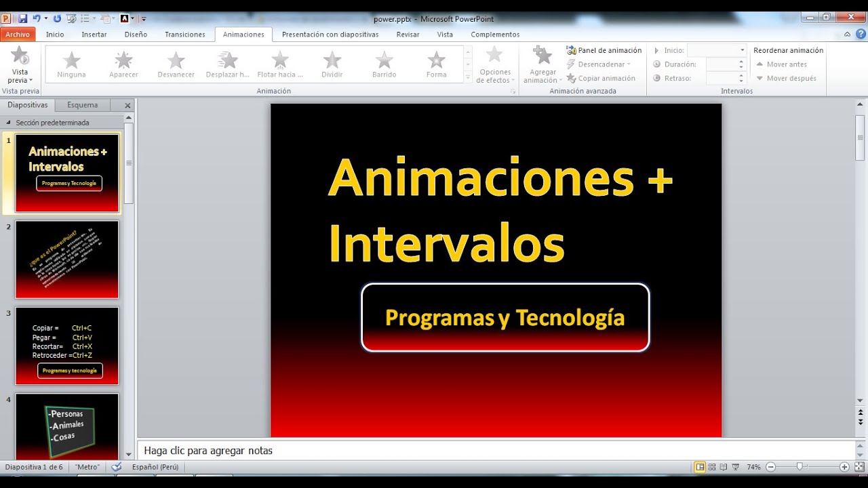868x488 pixels.
Task: Select slide 3 thumbnail with shortcuts
Action: click(67, 346)
